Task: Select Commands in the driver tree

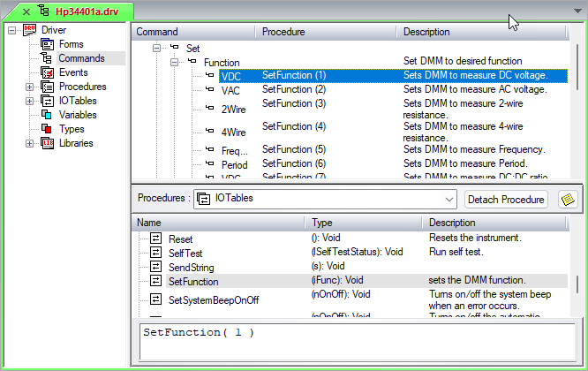Action: point(81,58)
